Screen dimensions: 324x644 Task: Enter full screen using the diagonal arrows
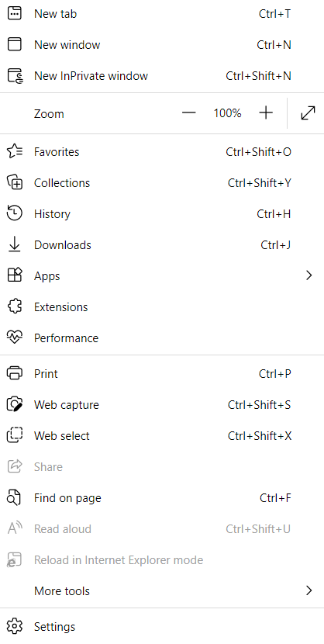(x=308, y=113)
